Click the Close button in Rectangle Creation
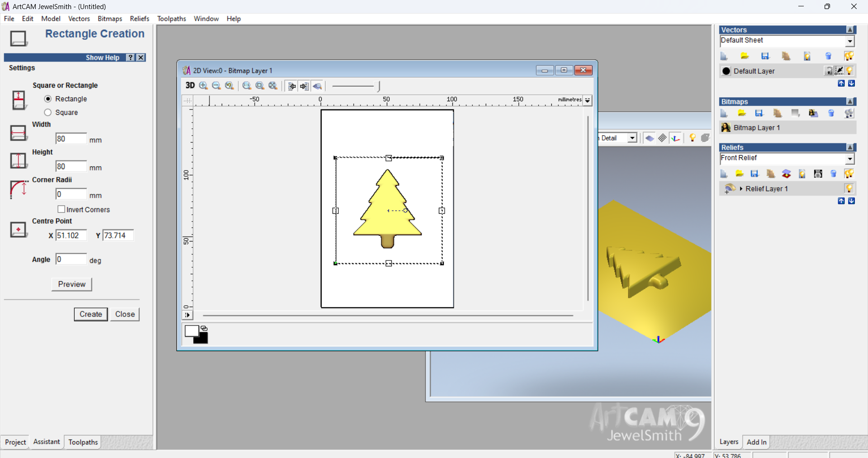The image size is (868, 458). (x=125, y=314)
